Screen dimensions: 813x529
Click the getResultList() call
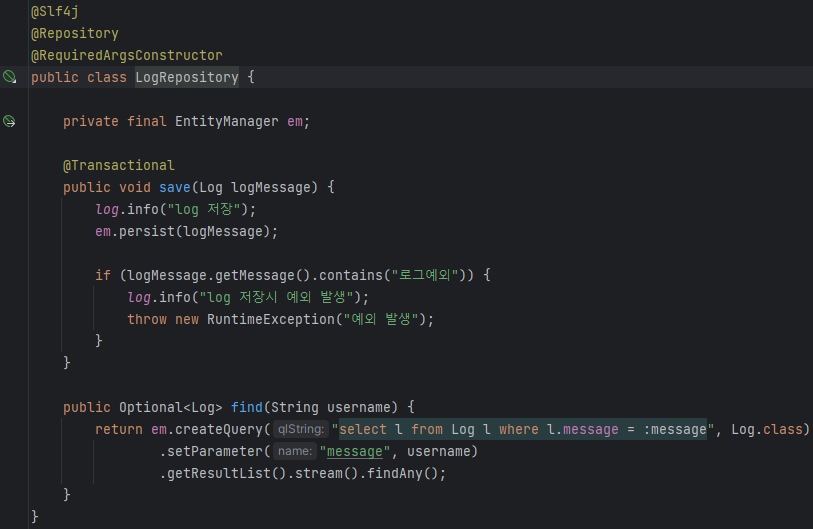tap(227, 474)
